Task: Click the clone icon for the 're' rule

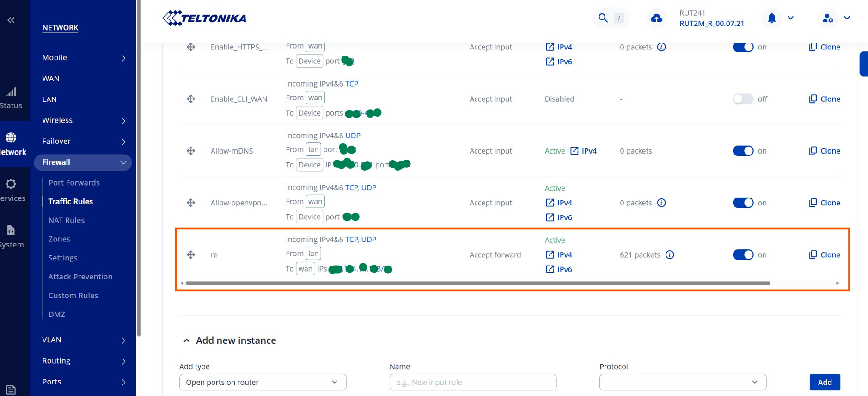Action: [813, 255]
